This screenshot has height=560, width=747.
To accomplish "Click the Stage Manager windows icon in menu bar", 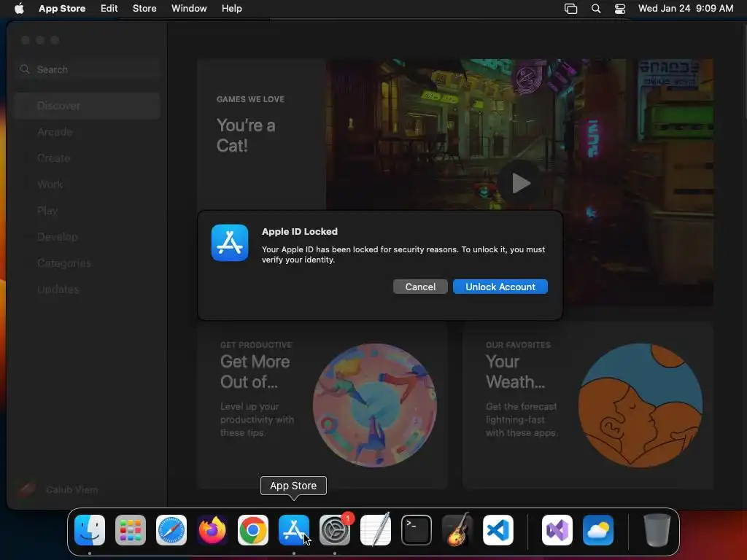I will pos(570,9).
